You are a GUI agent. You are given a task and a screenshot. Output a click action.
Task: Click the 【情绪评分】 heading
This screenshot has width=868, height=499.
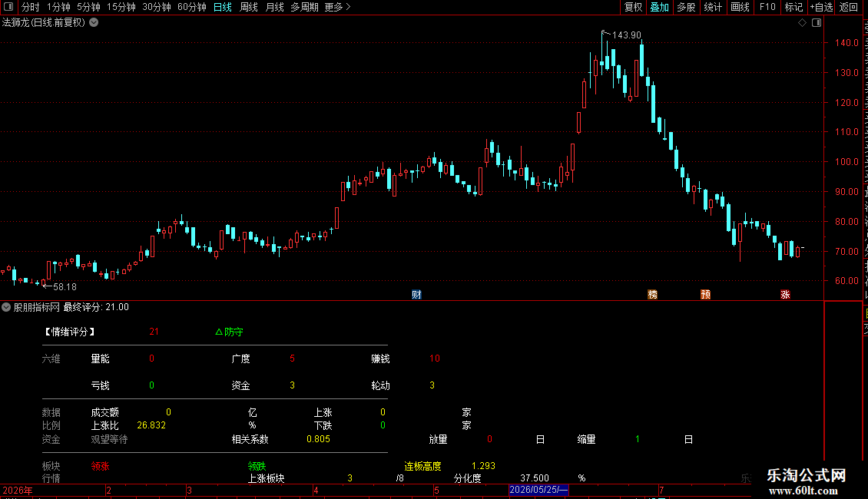pos(69,332)
